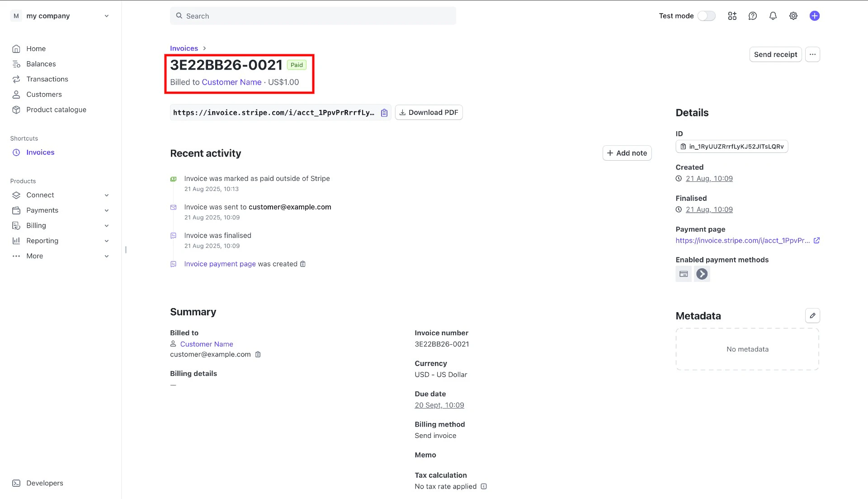Image resolution: width=868 pixels, height=499 pixels.
Task: Toggle the Test mode switch
Action: click(706, 16)
